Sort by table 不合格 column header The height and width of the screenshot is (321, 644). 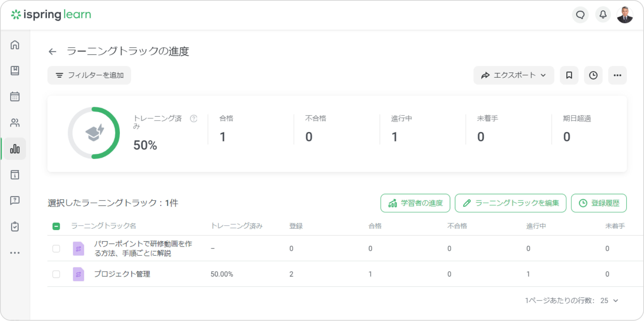(x=457, y=226)
